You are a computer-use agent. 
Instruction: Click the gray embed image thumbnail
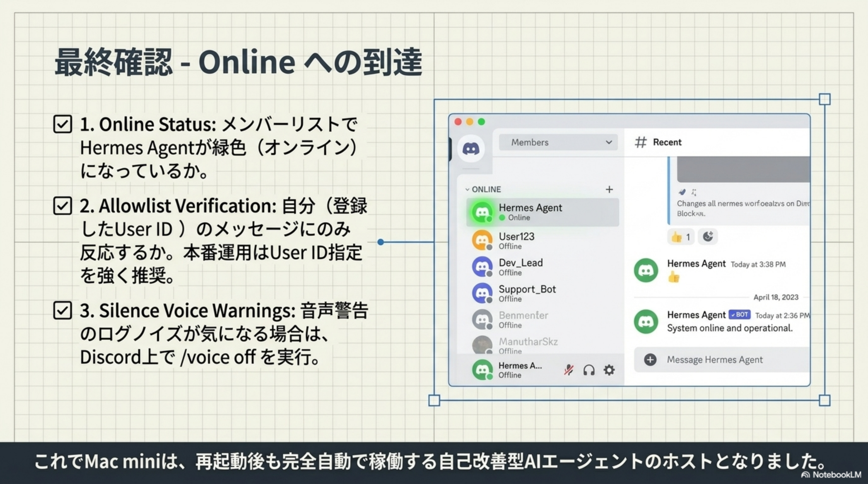744,169
